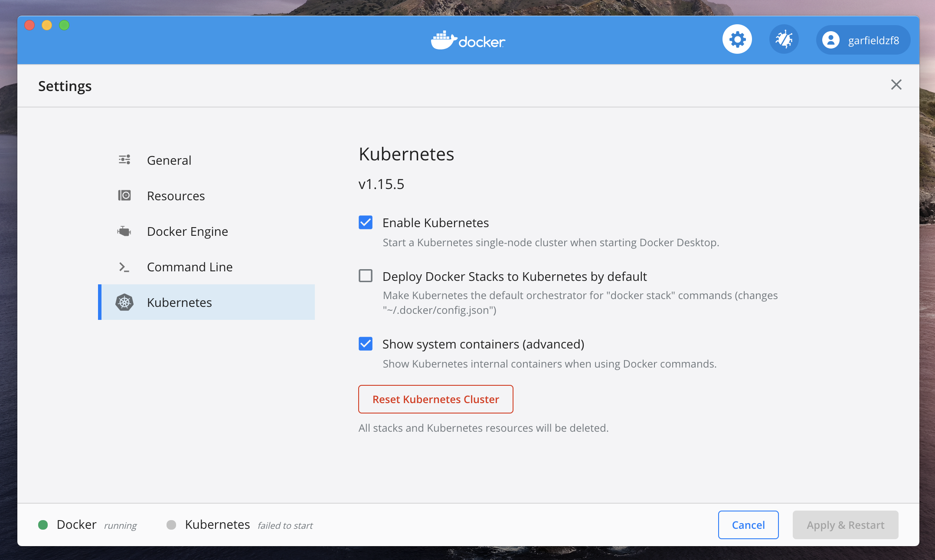Click Apply & Restart button
This screenshot has height=560, width=935.
coord(845,525)
